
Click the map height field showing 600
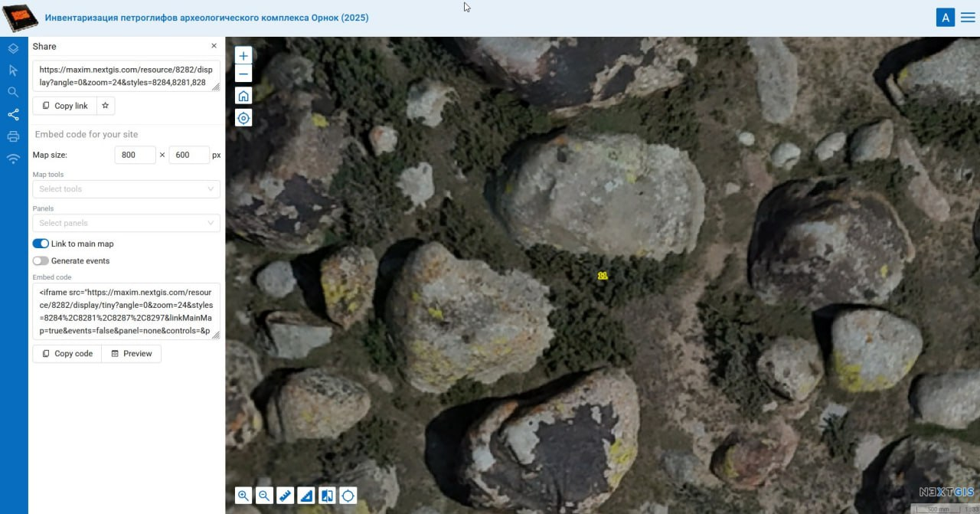[x=189, y=155]
